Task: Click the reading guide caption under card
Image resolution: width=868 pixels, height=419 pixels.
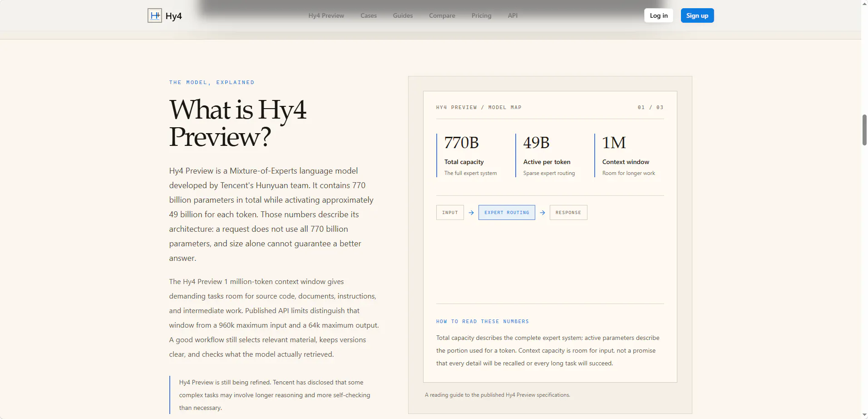Action: (497, 395)
